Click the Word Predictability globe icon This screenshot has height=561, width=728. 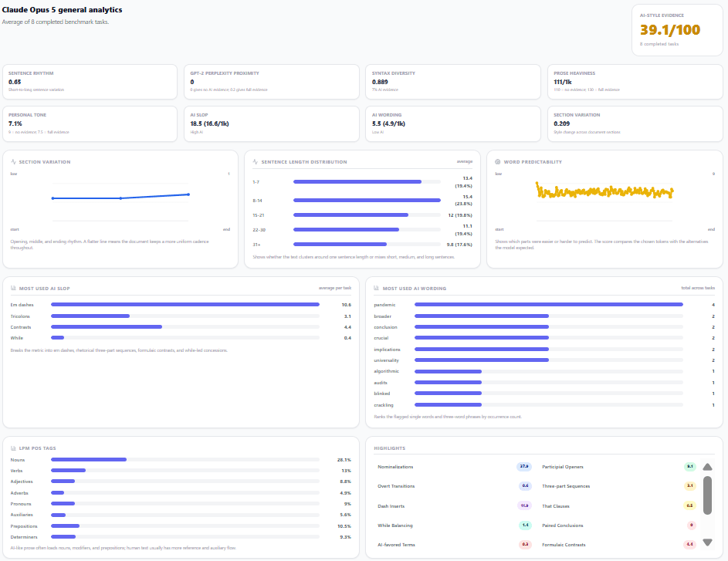pyautogui.click(x=498, y=162)
